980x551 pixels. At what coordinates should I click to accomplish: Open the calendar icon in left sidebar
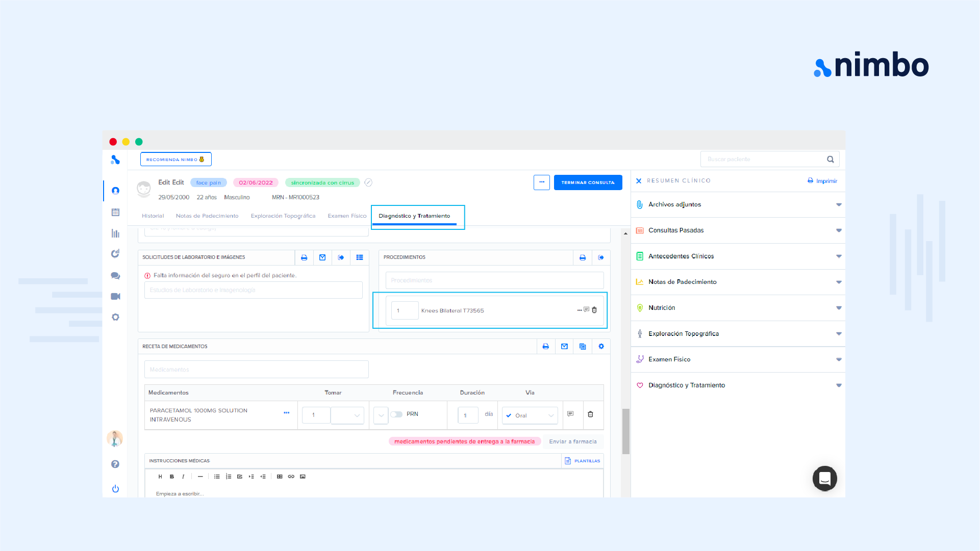(x=115, y=212)
